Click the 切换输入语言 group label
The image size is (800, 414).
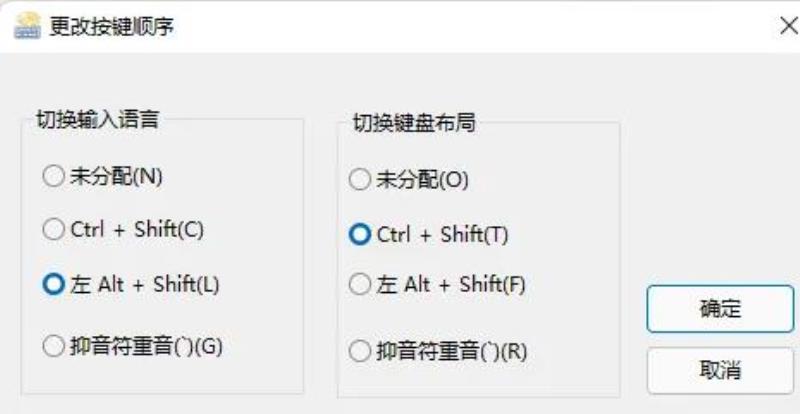pos(97,119)
